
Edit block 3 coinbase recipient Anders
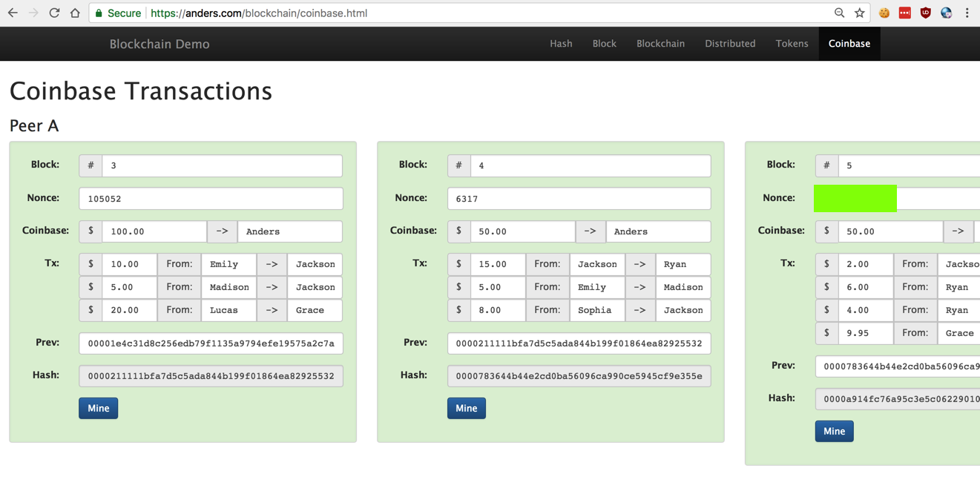pyautogui.click(x=290, y=231)
